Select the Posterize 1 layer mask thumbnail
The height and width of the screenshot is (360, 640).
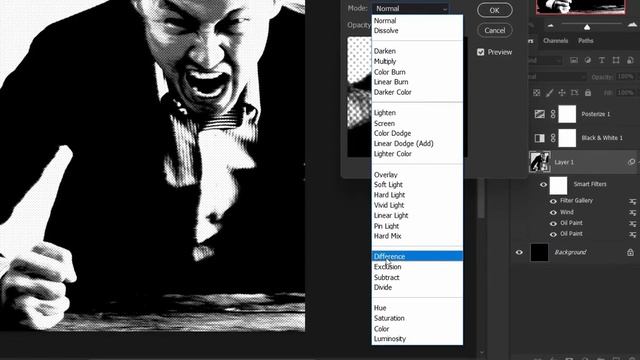[x=567, y=114]
